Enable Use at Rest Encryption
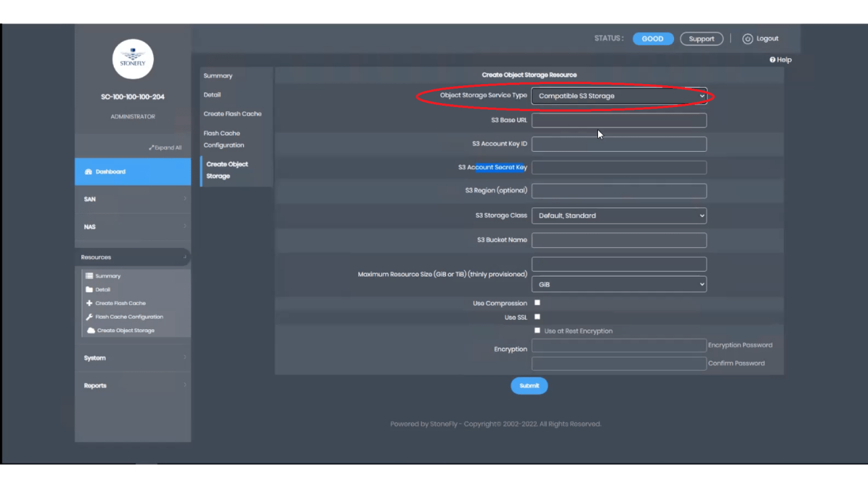This screenshot has height=488, width=868. click(x=537, y=330)
